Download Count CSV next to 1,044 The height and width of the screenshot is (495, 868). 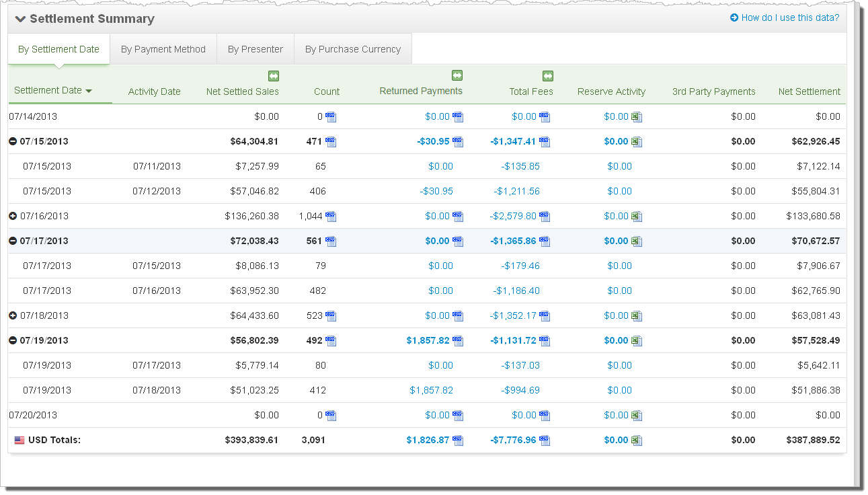point(331,217)
